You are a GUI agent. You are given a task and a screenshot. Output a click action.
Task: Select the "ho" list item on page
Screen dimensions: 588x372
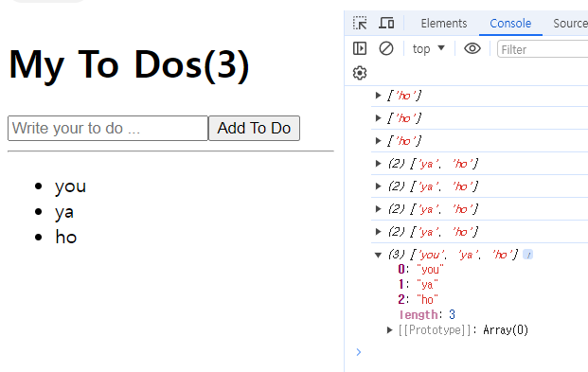[x=66, y=237]
